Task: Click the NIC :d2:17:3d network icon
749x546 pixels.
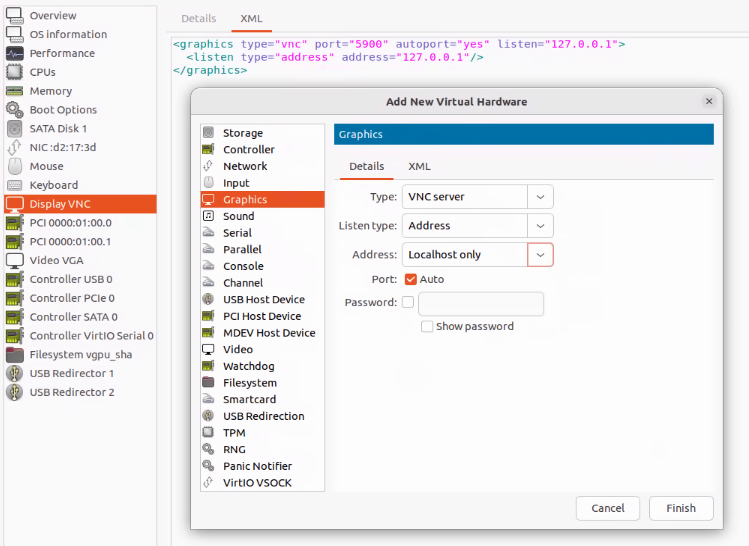Action: [14, 147]
